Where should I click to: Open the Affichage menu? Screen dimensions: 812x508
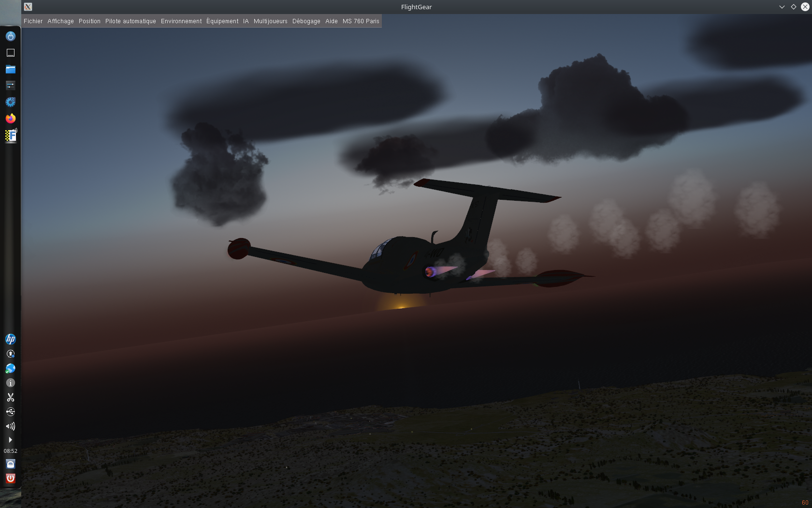tap(60, 21)
